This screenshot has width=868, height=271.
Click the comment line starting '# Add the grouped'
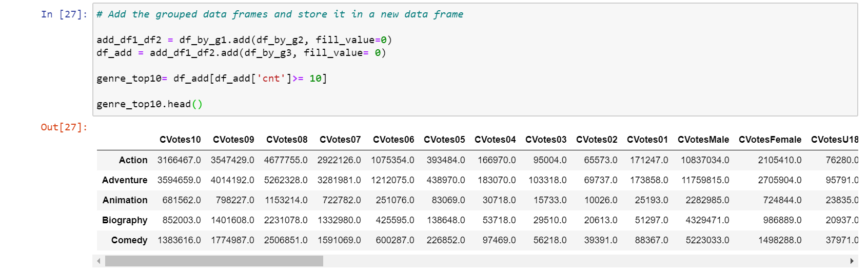tap(280, 14)
